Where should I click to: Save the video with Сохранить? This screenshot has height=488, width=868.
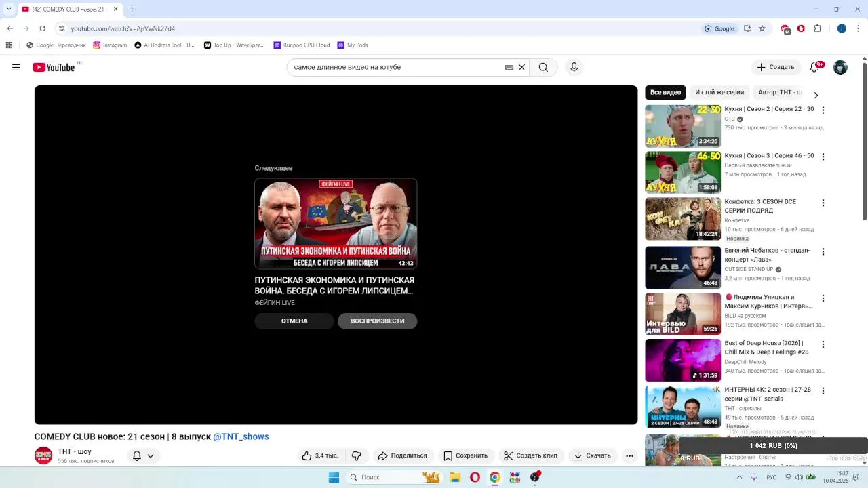[x=465, y=455]
